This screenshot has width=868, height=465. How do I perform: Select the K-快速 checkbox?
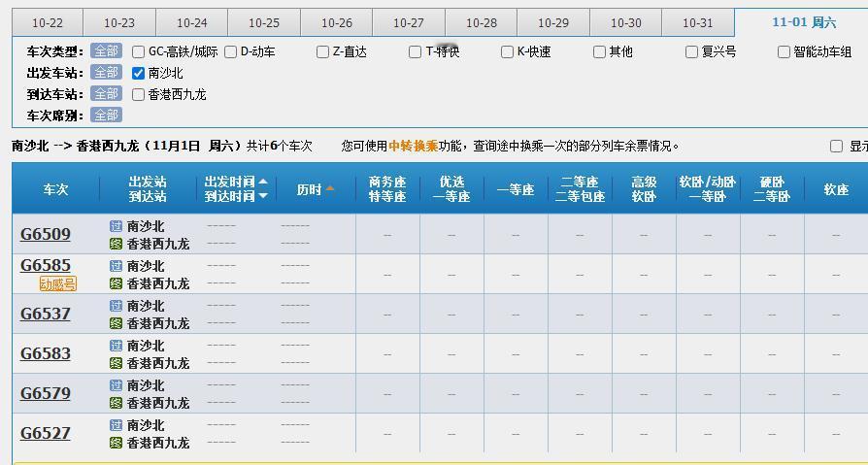(507, 52)
